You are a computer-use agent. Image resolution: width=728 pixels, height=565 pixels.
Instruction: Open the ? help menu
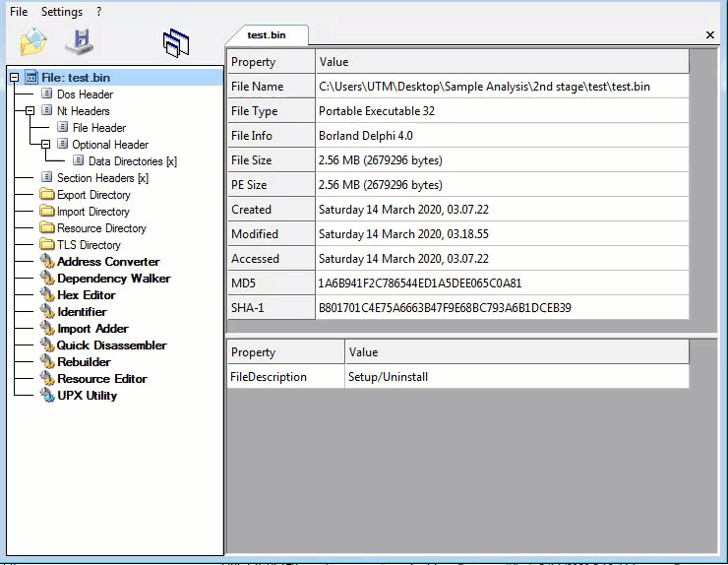coord(99,12)
